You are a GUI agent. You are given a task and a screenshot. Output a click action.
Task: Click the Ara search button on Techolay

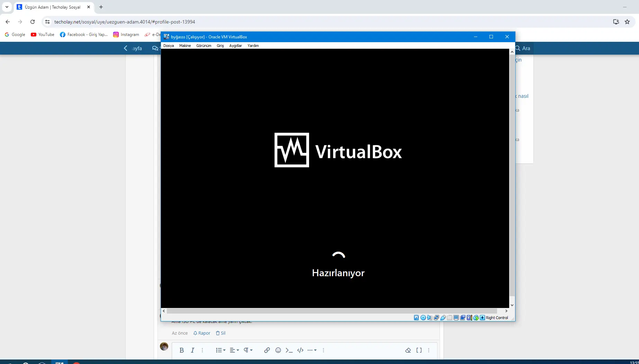click(523, 48)
